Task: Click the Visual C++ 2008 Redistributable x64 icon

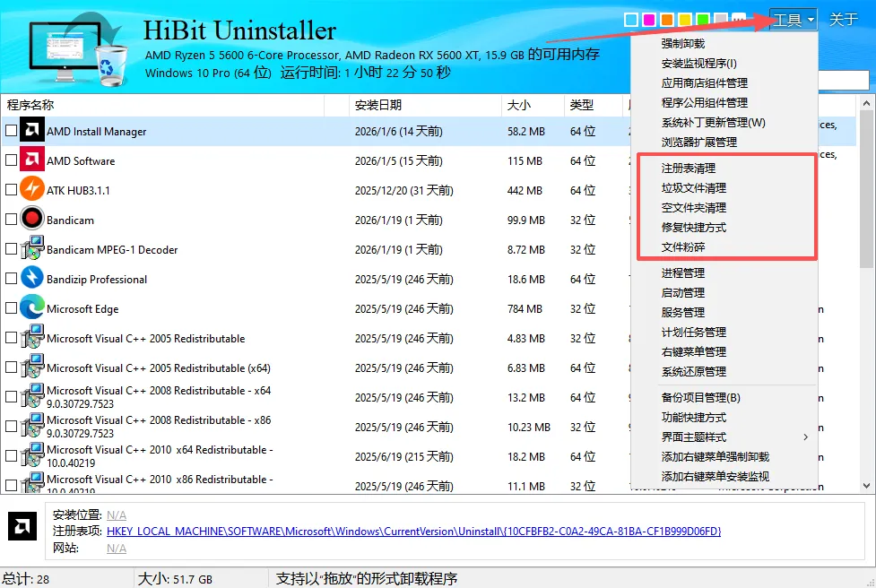Action: (32, 396)
